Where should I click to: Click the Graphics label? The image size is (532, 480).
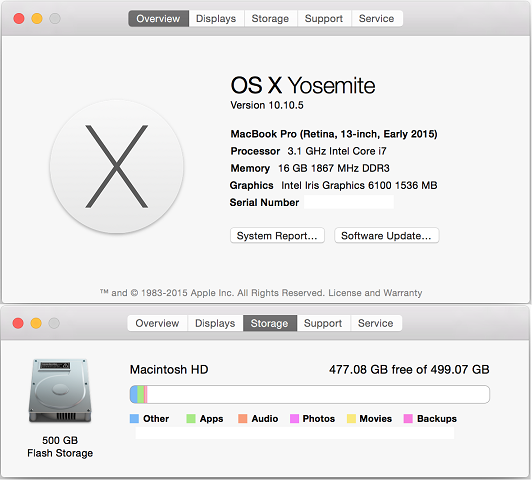coord(251,185)
